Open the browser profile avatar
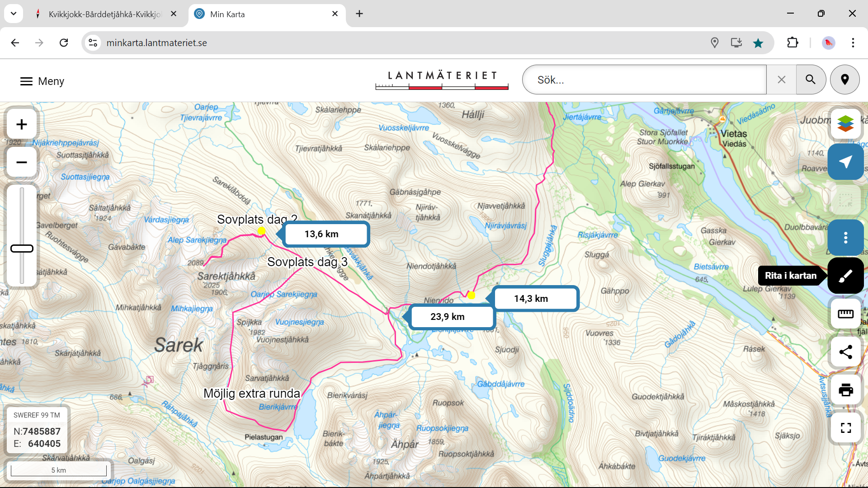The width and height of the screenshot is (868, 488). pyautogui.click(x=828, y=43)
